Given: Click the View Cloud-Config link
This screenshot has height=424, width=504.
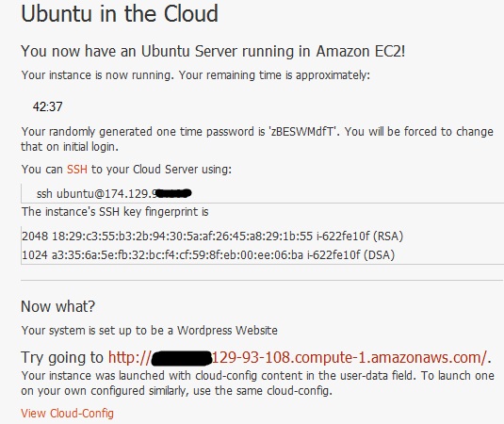Looking at the screenshot, I should [x=67, y=414].
